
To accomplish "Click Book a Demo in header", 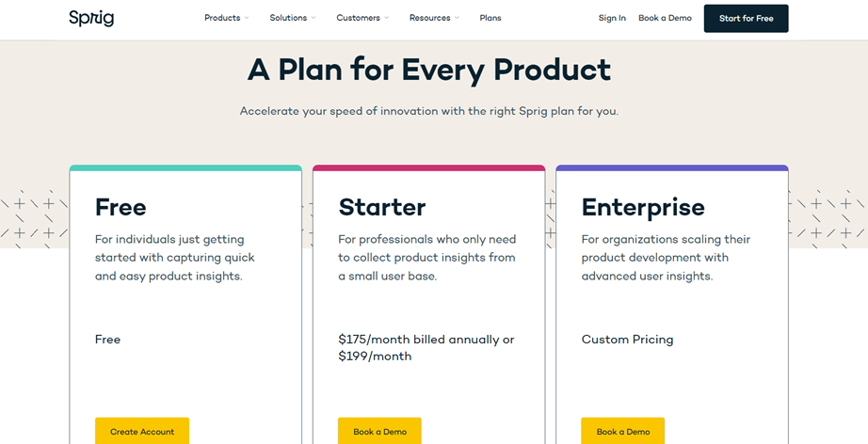I will 665,18.
